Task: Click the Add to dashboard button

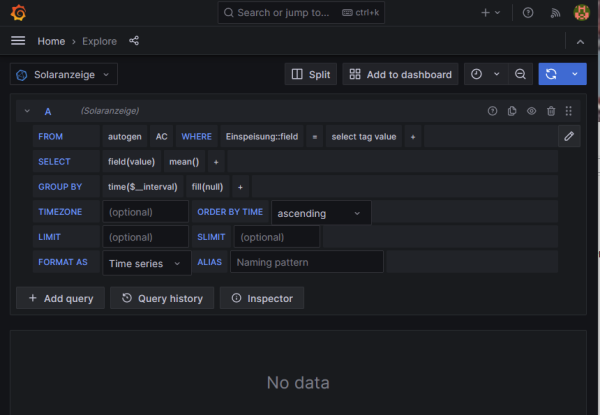Action: click(x=402, y=74)
